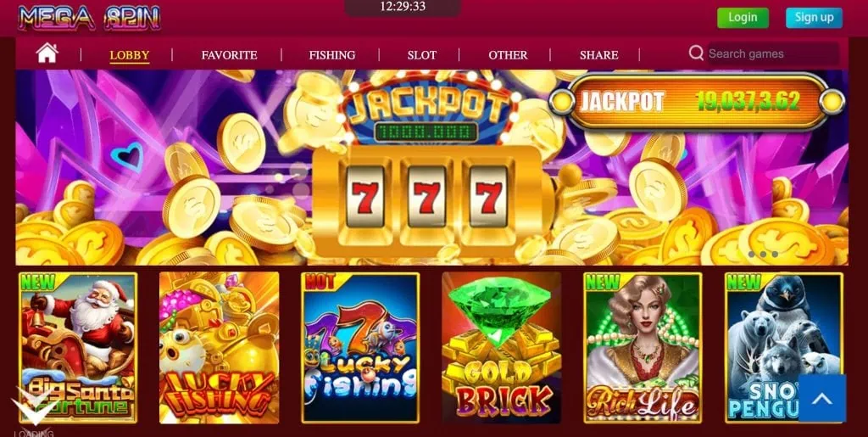Image resolution: width=868 pixels, height=437 pixels.
Task: Switch to the FAVORITE tab
Action: [x=229, y=55]
